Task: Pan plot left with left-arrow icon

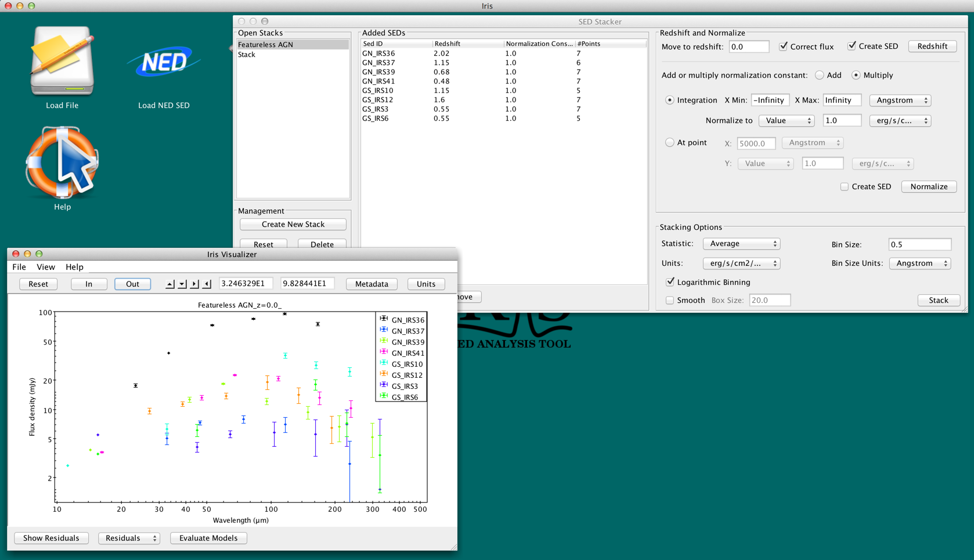Action: [207, 284]
